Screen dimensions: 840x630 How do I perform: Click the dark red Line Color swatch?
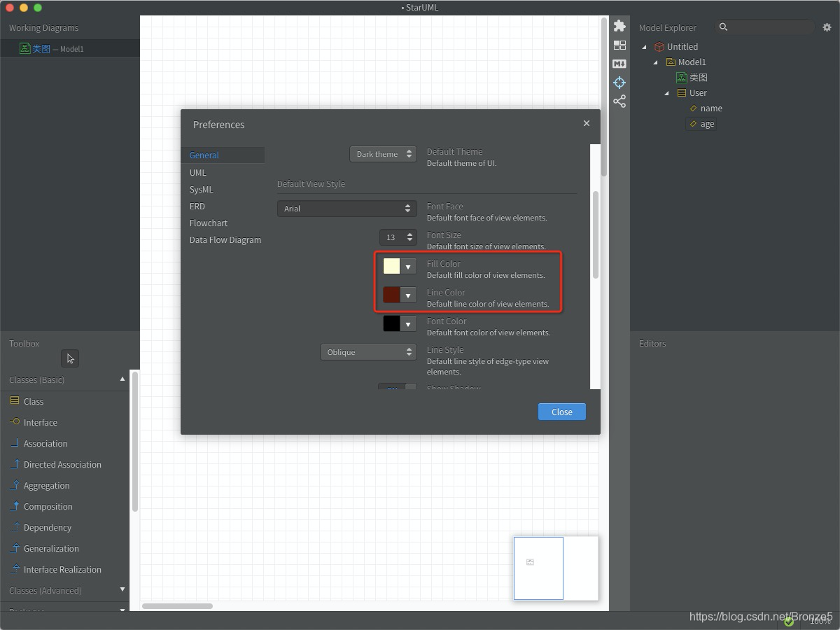391,295
